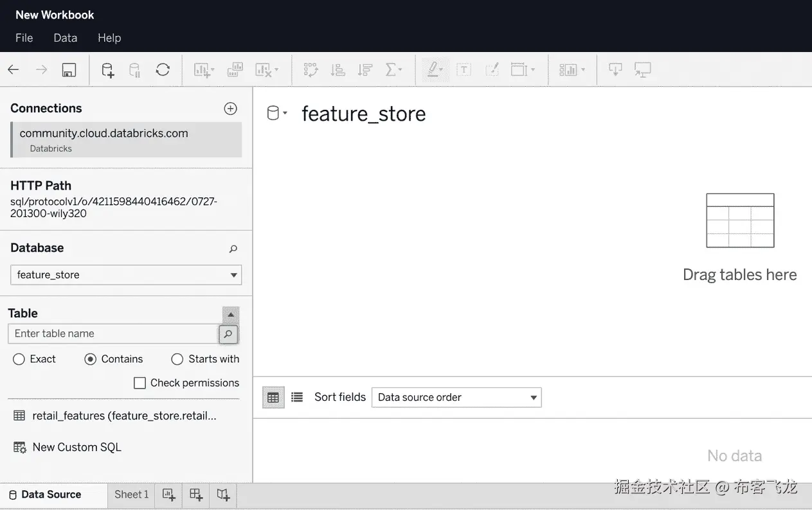
Task: Enable the Check permissions checkbox
Action: (140, 383)
